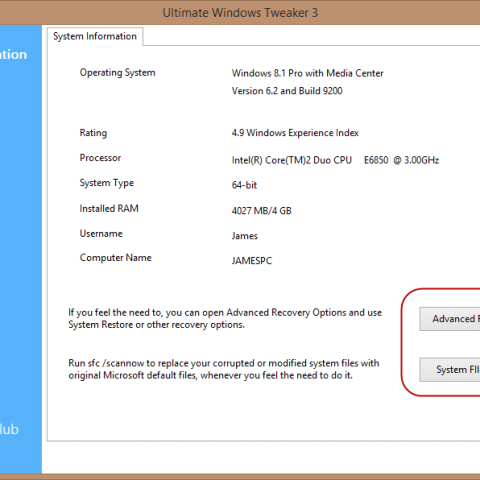Run the System File Checker button
Image resolution: width=480 pixels, height=480 pixels.
(450, 370)
